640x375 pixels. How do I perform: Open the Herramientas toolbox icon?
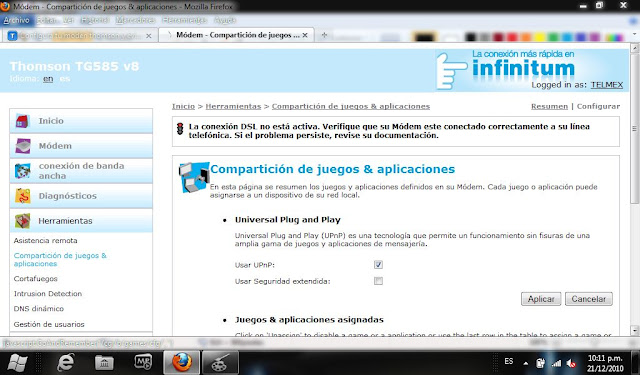click(x=22, y=221)
